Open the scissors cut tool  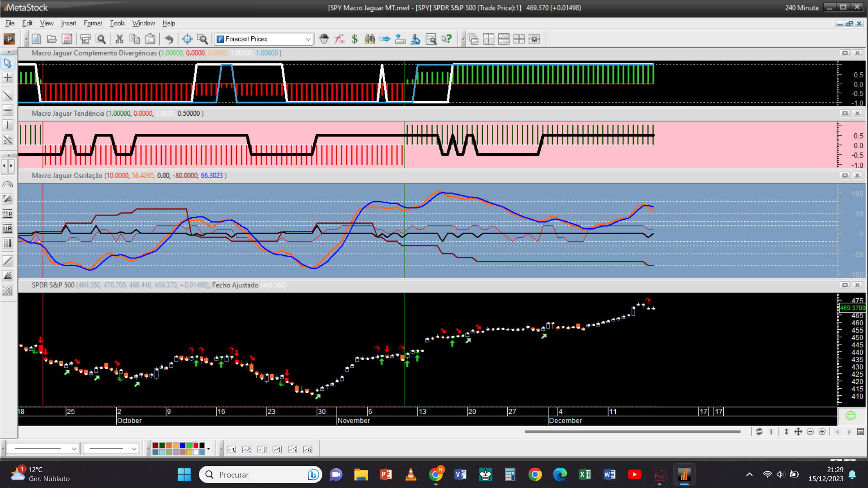point(119,39)
